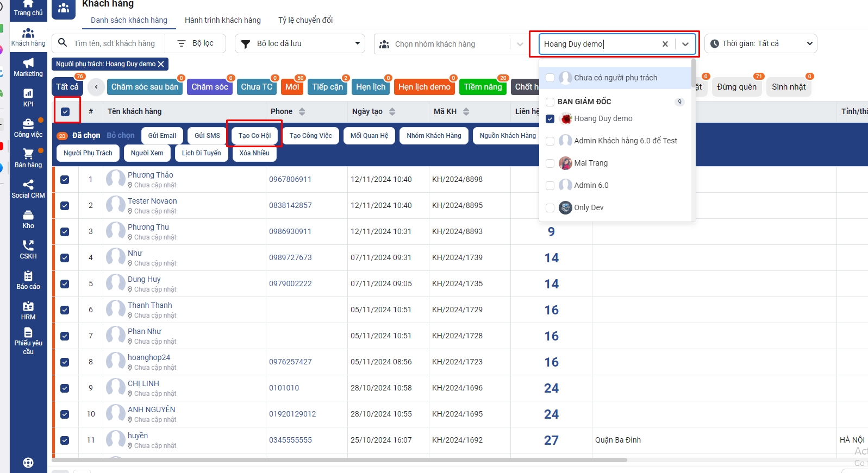868x473 pixels.
Task: Open Chọn nhóm khách hàng dropdown
Action: tap(451, 44)
